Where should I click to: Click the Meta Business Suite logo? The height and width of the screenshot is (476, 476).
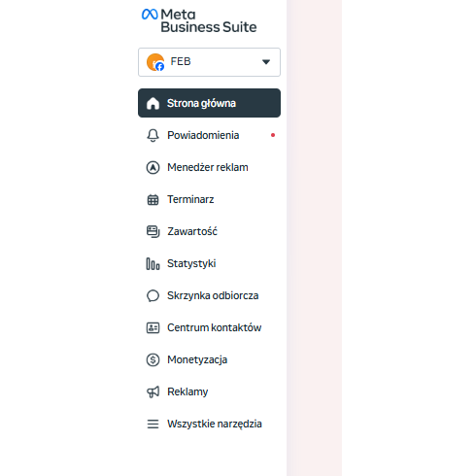(x=199, y=20)
